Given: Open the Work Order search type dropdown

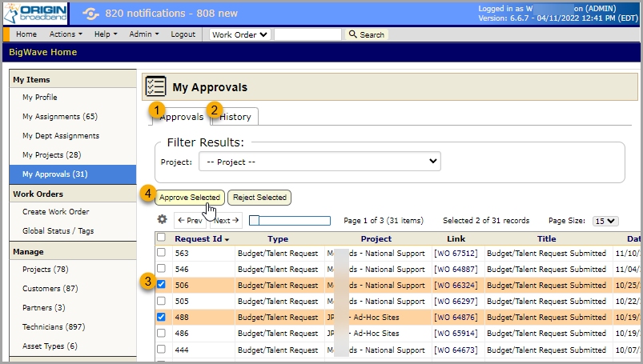Looking at the screenshot, I should (x=240, y=34).
